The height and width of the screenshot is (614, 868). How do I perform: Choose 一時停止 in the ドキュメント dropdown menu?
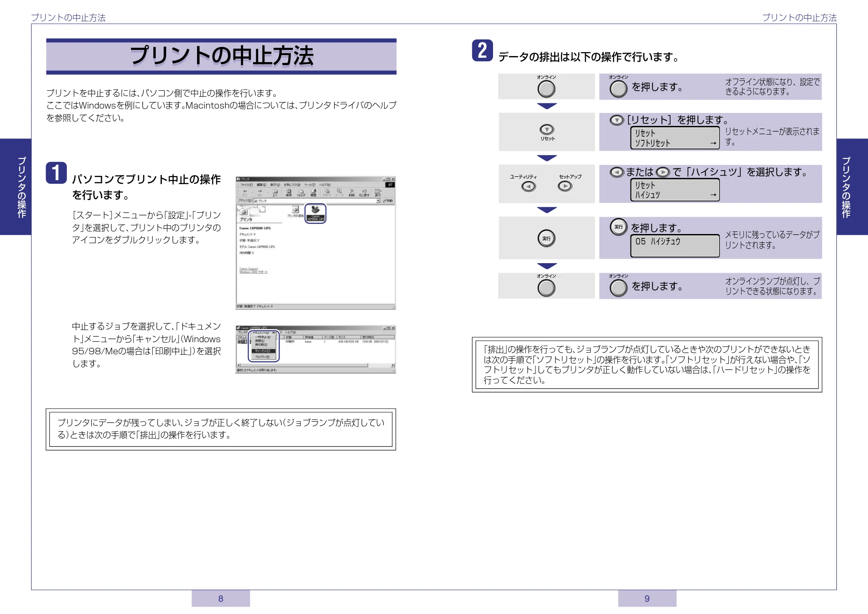point(263,337)
